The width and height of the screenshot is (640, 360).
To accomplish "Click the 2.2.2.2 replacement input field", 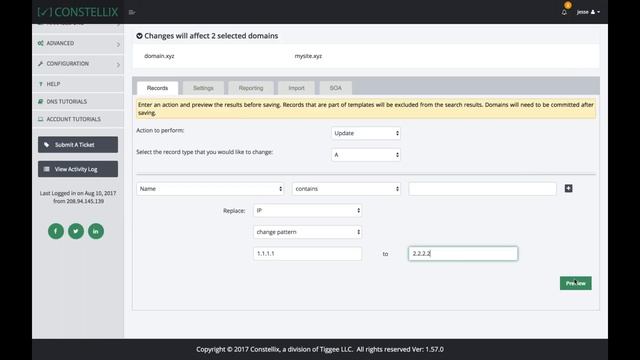I will (x=463, y=253).
